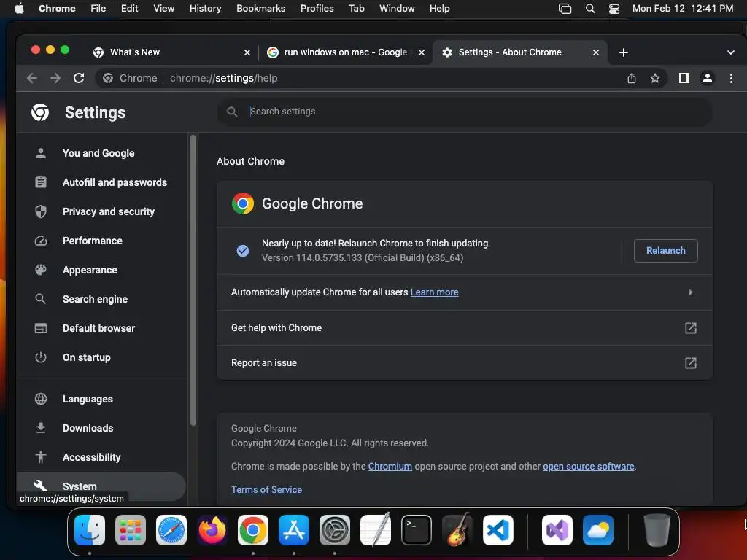Click the Chrome site info icon

pos(108,78)
